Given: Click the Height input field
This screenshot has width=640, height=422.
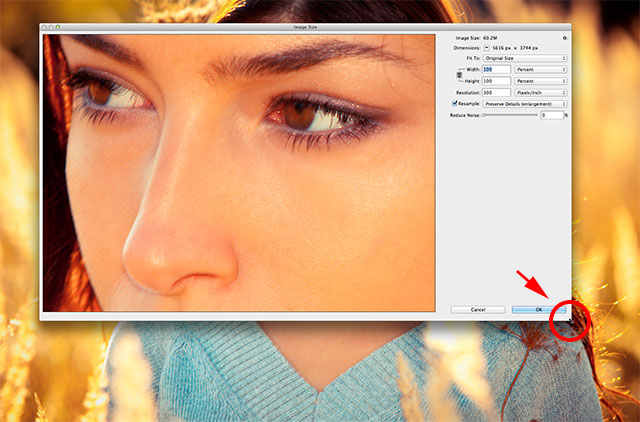Looking at the screenshot, I should pyautogui.click(x=497, y=80).
